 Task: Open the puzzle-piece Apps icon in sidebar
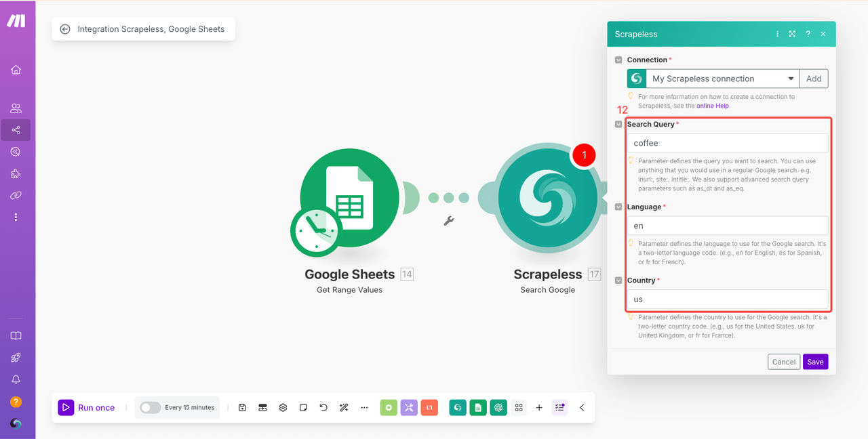16,174
